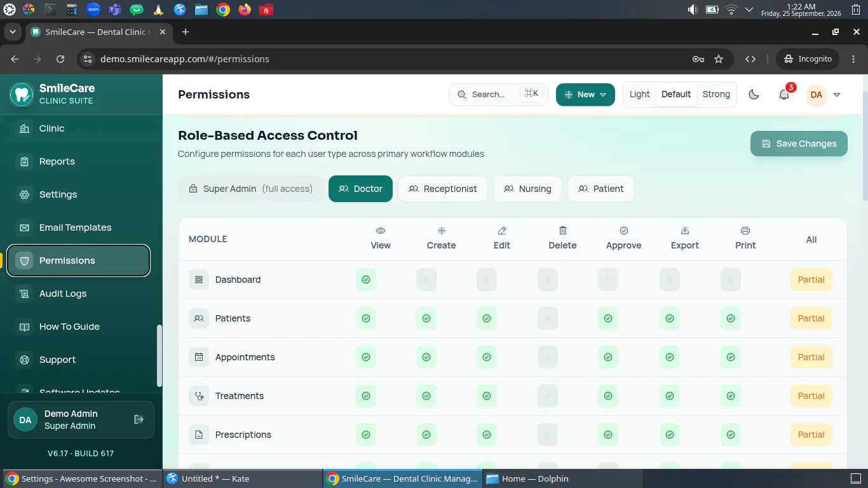Open the New dropdown button
868x488 pixels.
point(585,95)
